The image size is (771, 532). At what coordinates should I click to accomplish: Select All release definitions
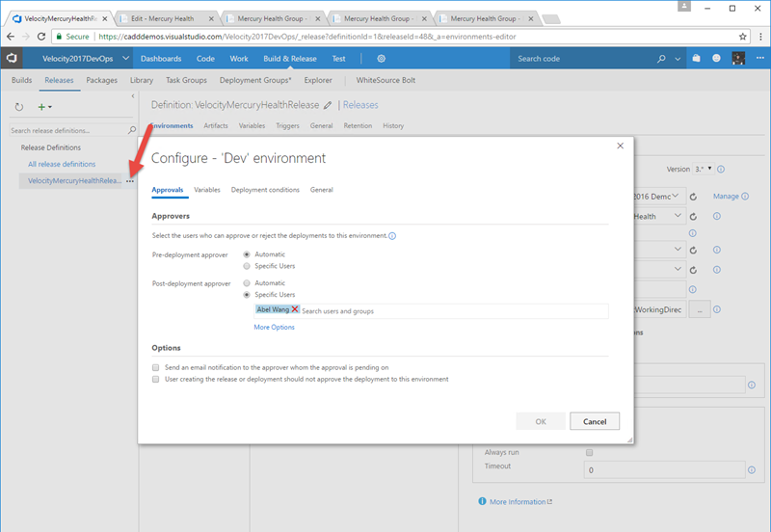[x=62, y=164]
